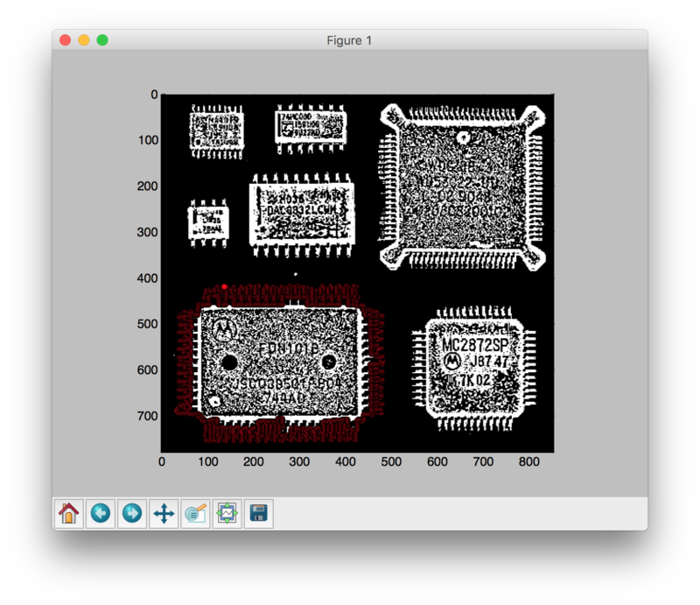Click the red-outlined FDN101B chip
This screenshot has height=605, width=700.
[280, 362]
